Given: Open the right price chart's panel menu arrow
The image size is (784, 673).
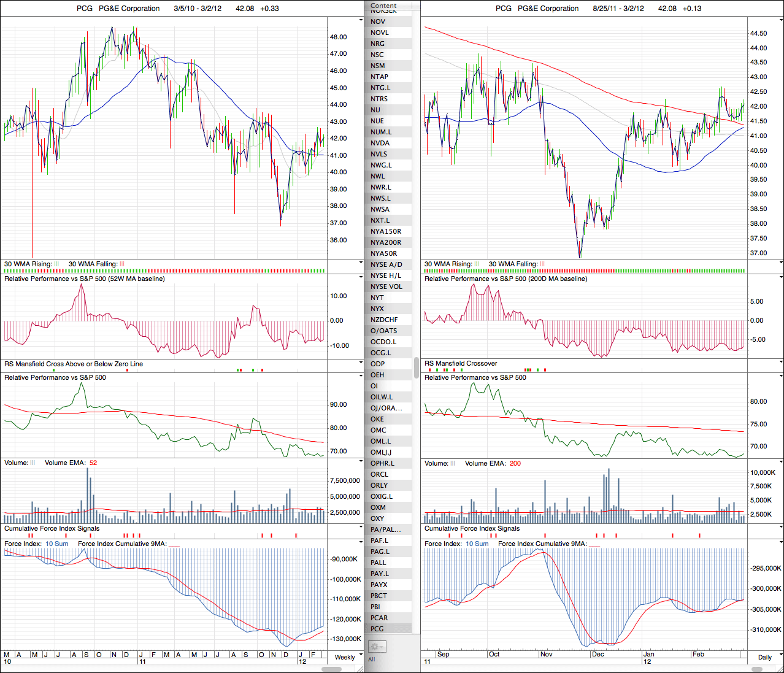Looking at the screenshot, I should (780, 20).
